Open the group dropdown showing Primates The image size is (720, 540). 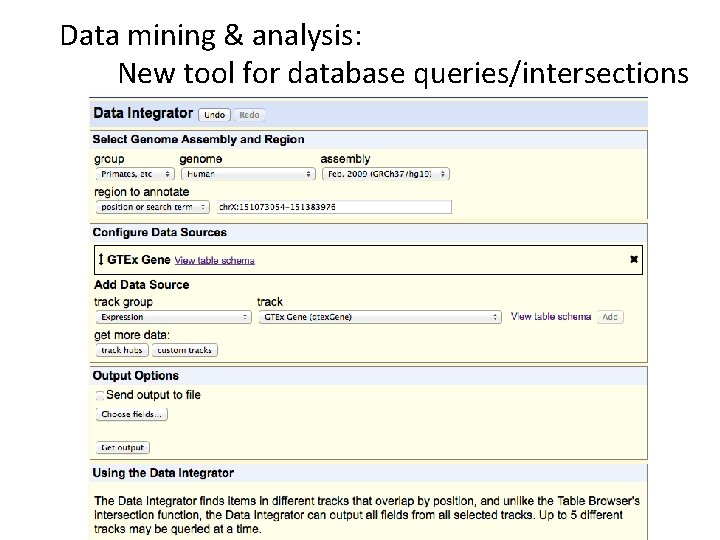[x=135, y=174]
